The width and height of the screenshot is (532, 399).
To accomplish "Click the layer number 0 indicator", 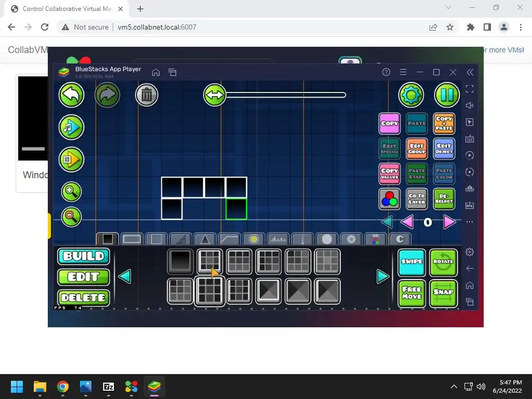I will (x=428, y=222).
